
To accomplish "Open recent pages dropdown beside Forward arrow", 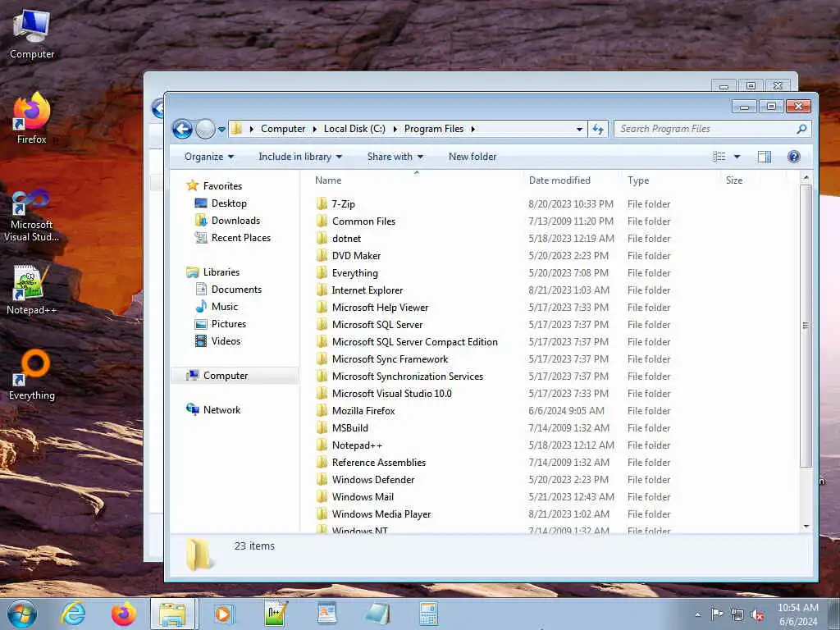I will (221, 129).
